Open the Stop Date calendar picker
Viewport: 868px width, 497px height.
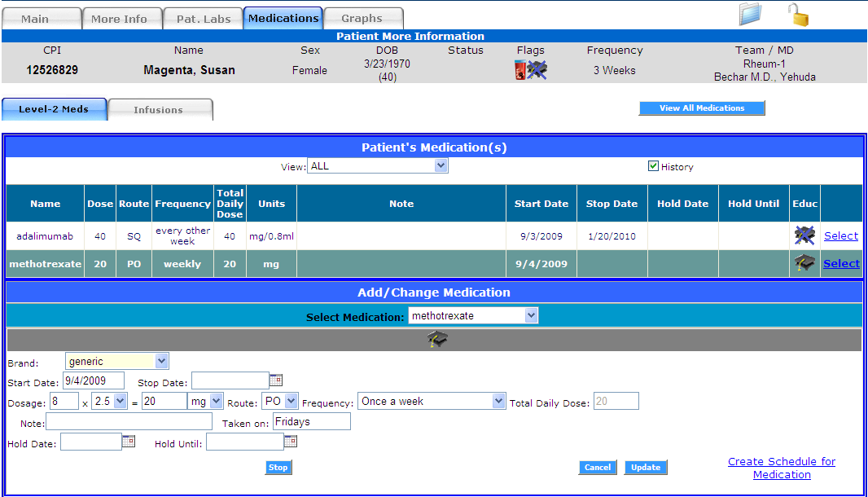(276, 380)
